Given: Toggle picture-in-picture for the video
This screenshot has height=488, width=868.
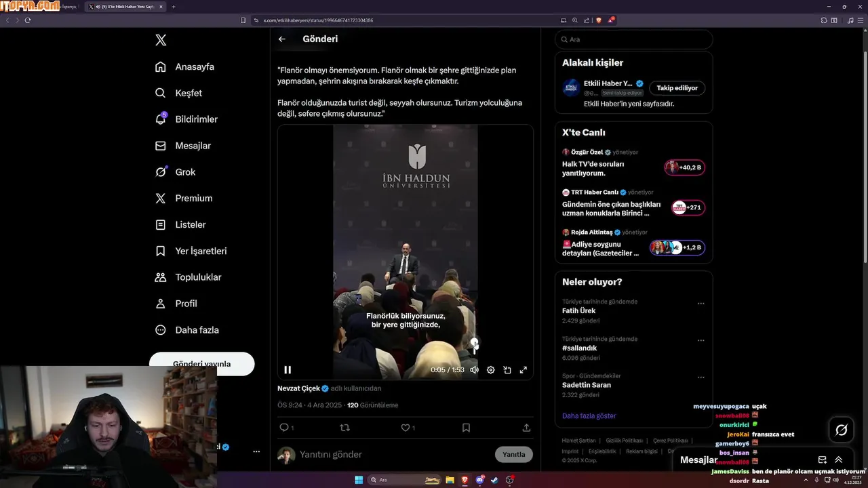Looking at the screenshot, I should point(507,370).
